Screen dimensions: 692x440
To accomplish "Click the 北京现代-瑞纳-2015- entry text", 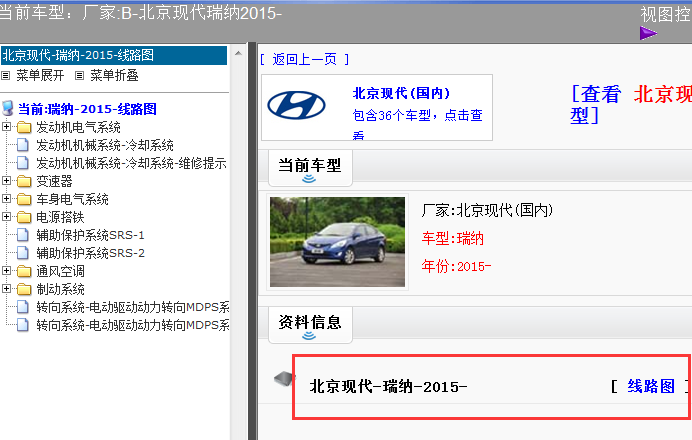I will 388,387.
